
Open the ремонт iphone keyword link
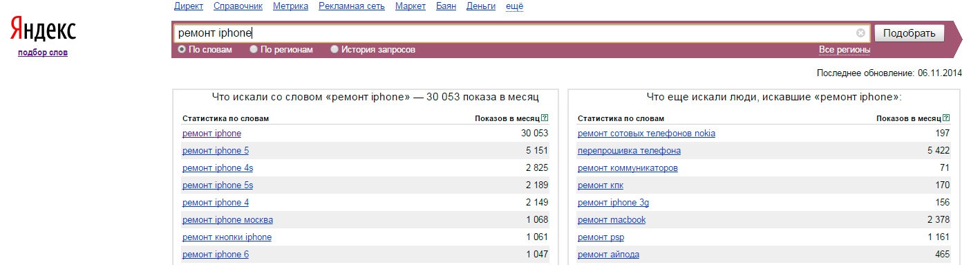[x=211, y=134]
